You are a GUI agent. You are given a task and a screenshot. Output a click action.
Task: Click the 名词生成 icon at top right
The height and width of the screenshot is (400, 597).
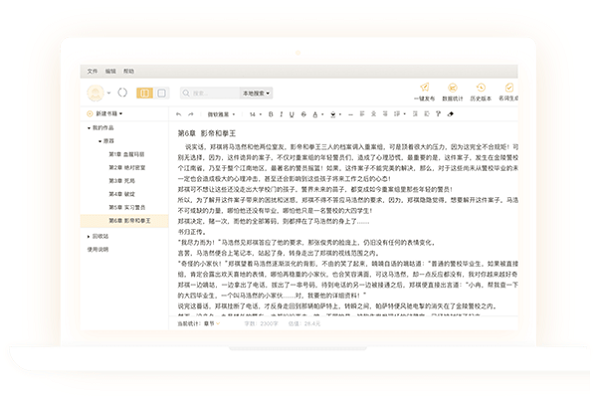pyautogui.click(x=509, y=88)
